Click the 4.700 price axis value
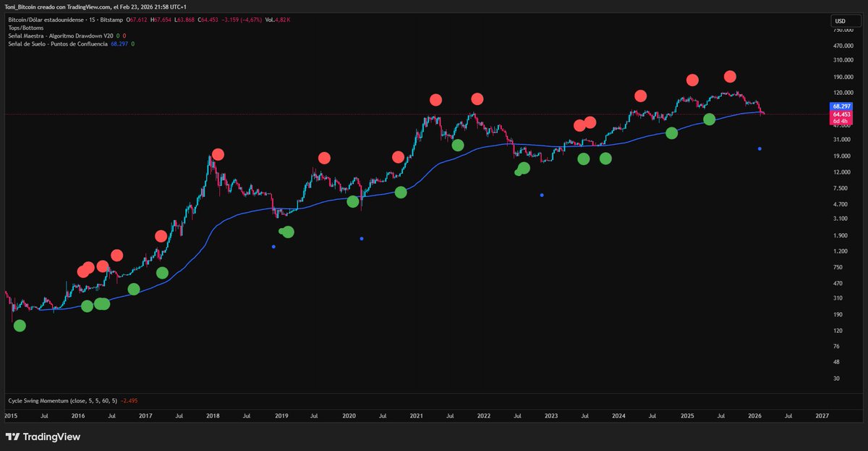 [x=839, y=204]
